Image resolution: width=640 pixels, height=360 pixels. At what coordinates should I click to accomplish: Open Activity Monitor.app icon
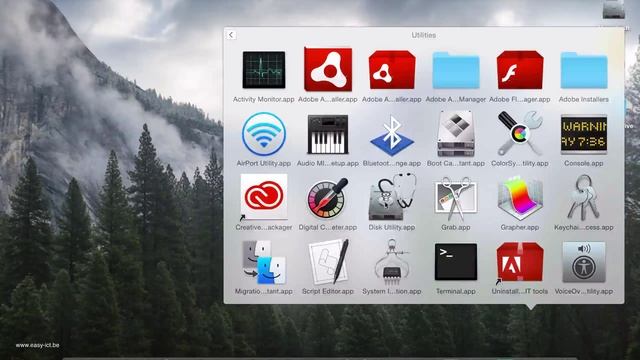click(264, 70)
